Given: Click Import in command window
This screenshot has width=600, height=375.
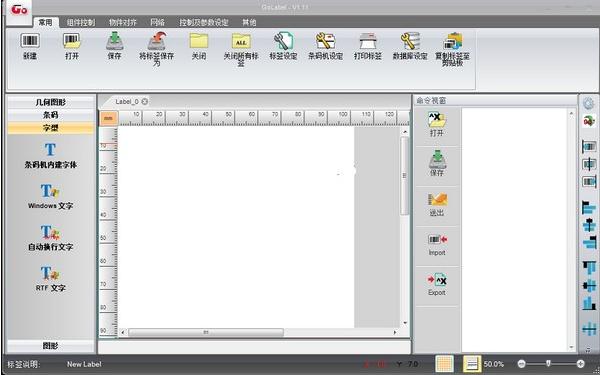Looking at the screenshot, I should tap(437, 245).
